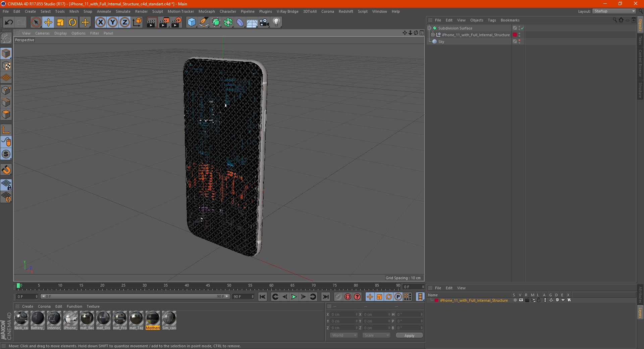Select Edges mode icon
This screenshot has width=644, height=349.
point(6,102)
